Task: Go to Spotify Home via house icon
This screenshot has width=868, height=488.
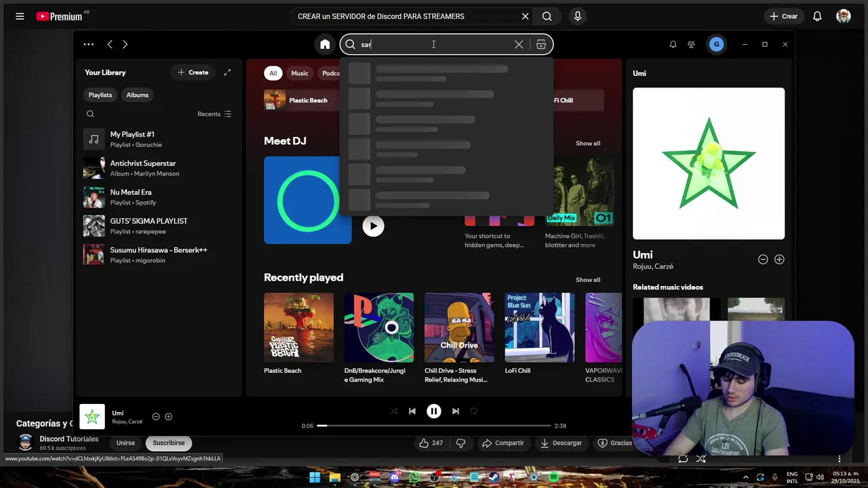Action: point(325,44)
